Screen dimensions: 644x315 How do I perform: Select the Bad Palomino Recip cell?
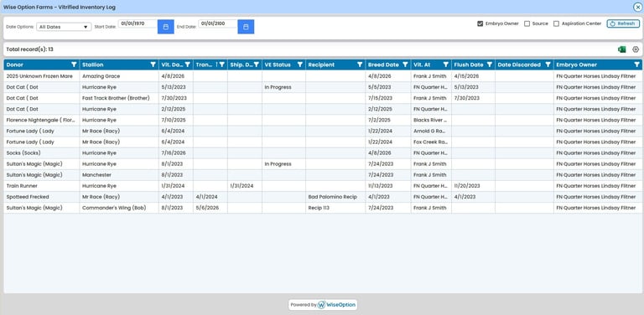tap(335, 197)
